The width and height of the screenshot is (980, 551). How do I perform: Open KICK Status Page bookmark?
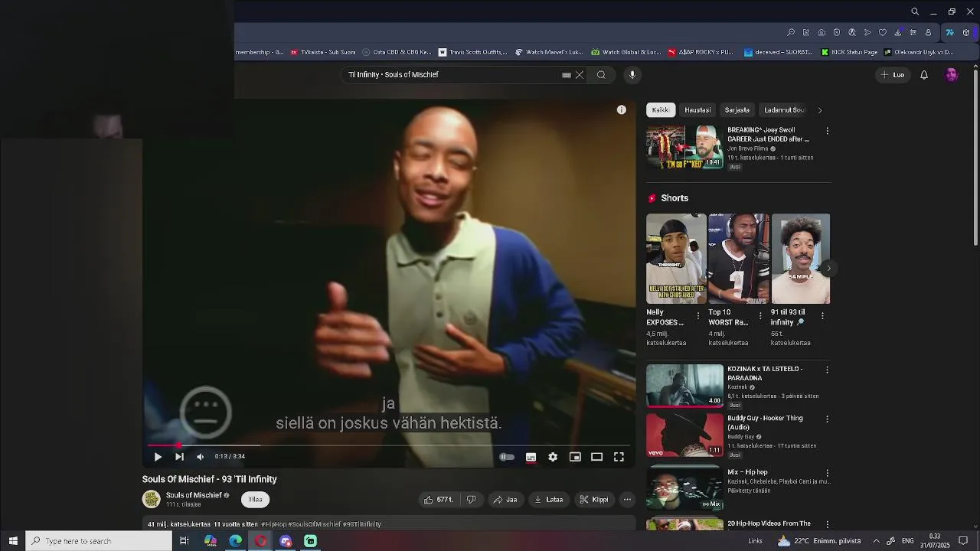849,52
